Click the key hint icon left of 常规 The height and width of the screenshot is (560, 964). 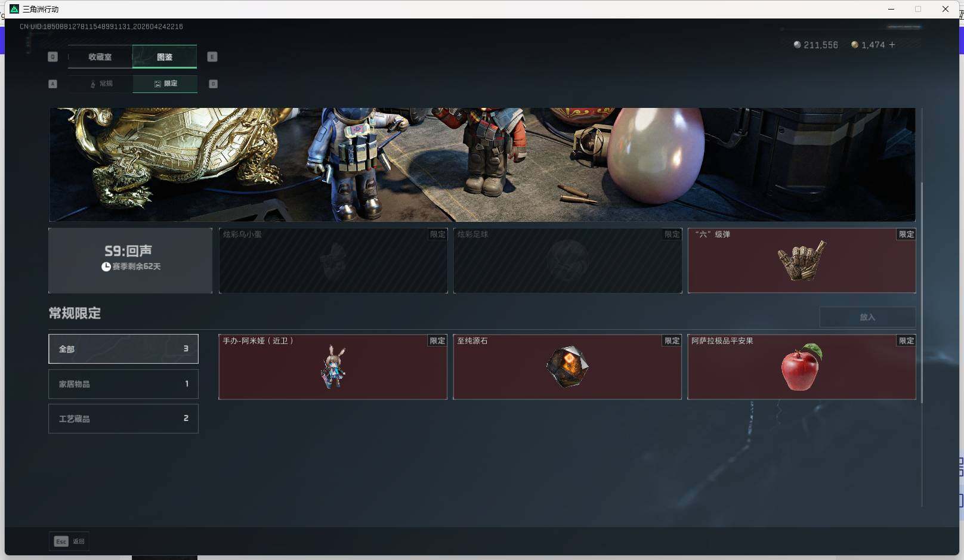click(52, 84)
